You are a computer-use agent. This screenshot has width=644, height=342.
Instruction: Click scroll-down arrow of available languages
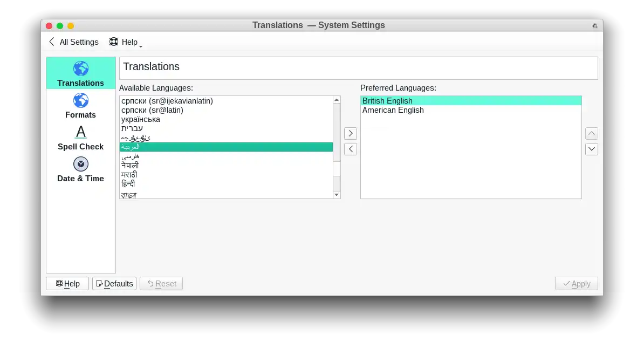pyautogui.click(x=337, y=195)
